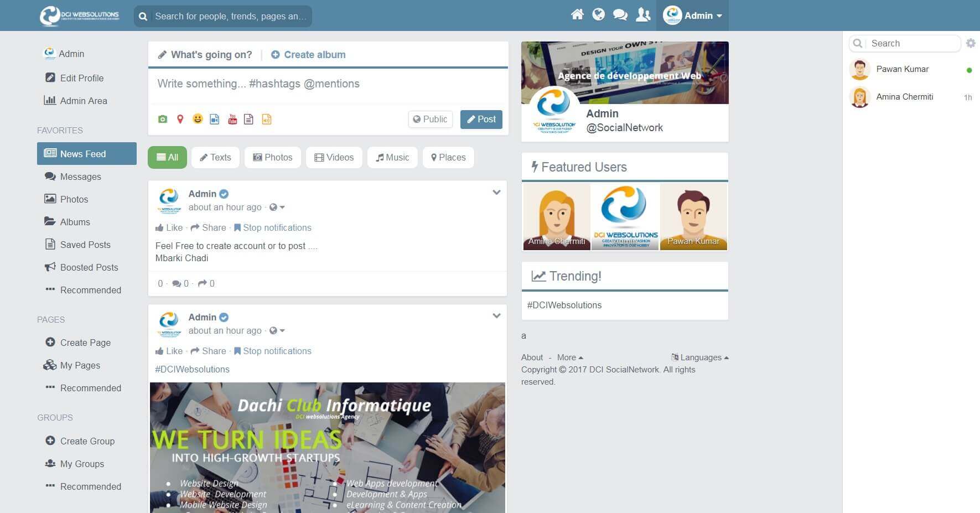Viewport: 980px width, 513px height.
Task: Open Admin account dropdown menu
Action: tap(692, 15)
